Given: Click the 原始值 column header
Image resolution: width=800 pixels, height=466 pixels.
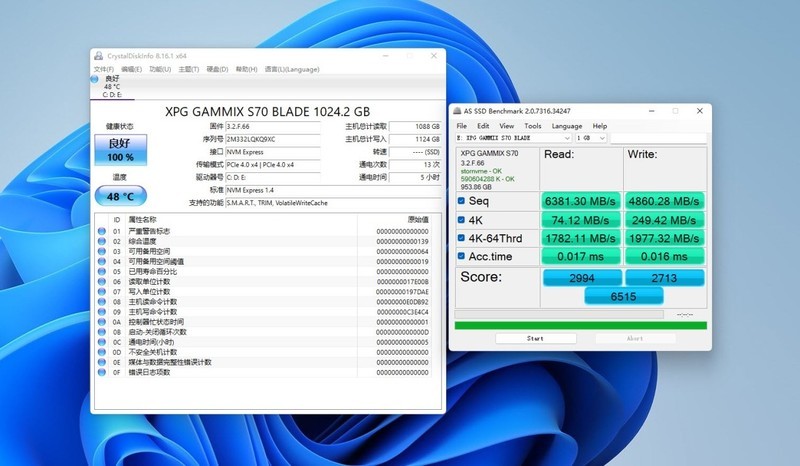Looking at the screenshot, I should click(418, 220).
